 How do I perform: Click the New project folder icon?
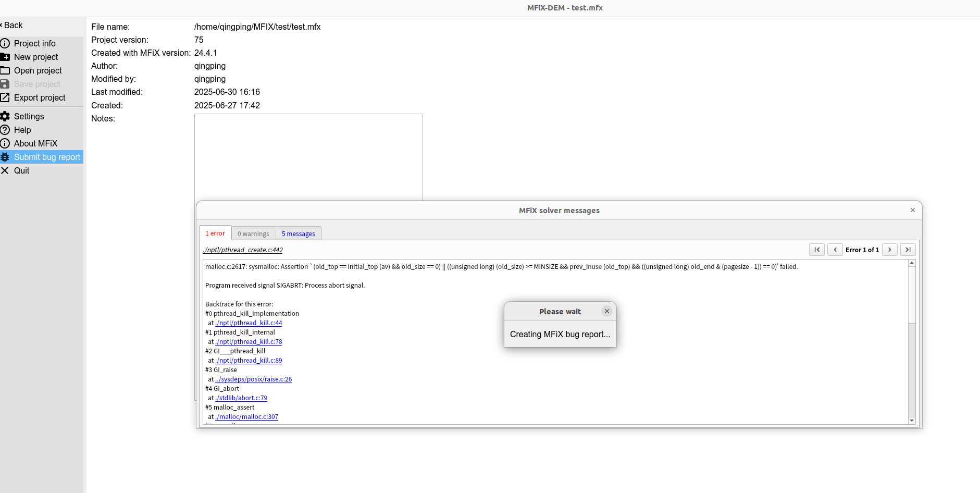click(x=5, y=57)
